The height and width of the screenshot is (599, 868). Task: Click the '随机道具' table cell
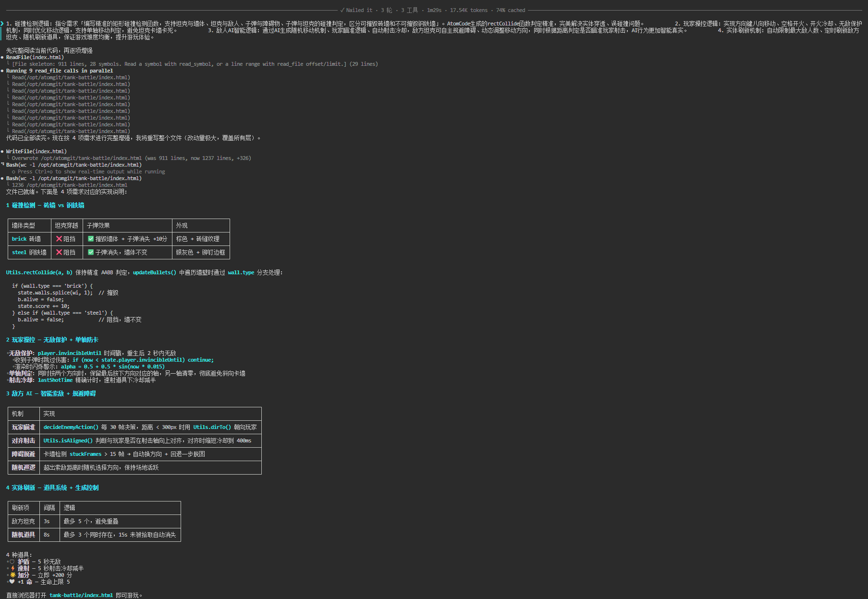coord(24,535)
